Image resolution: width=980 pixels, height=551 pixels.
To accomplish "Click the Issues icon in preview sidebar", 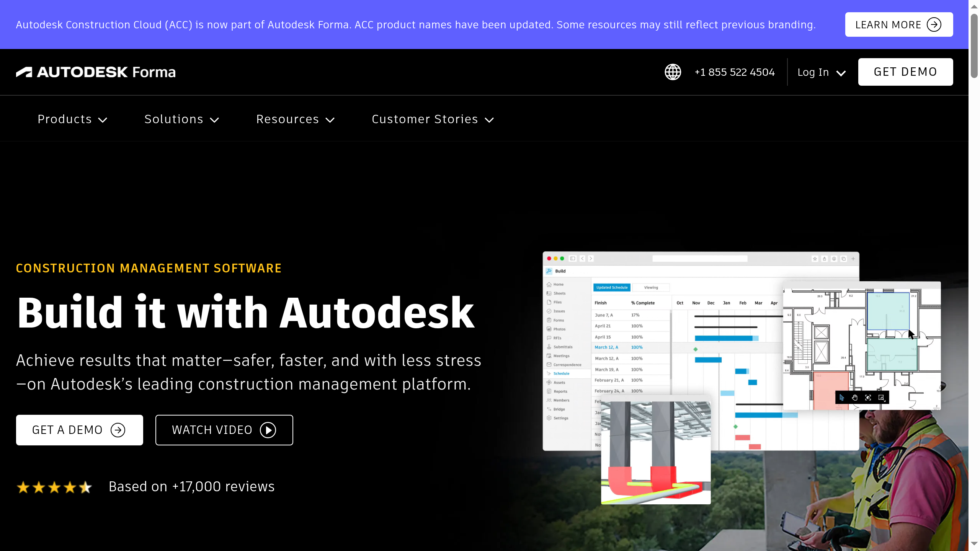I will (549, 311).
